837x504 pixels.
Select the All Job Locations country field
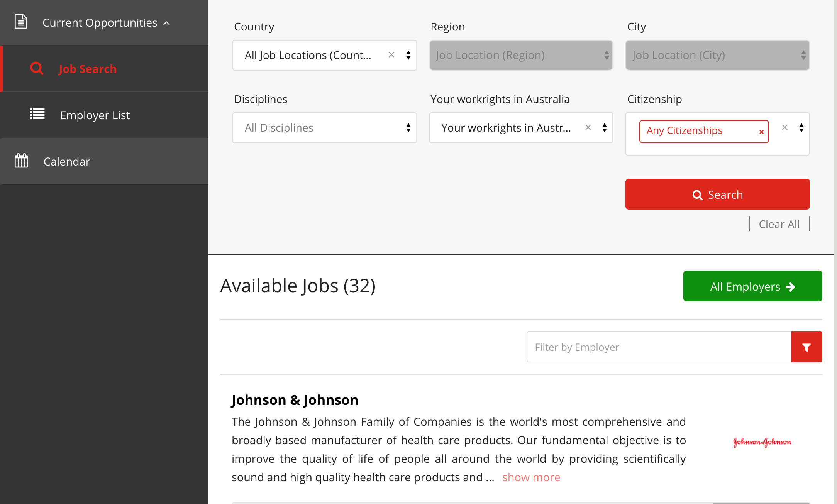[x=325, y=55]
